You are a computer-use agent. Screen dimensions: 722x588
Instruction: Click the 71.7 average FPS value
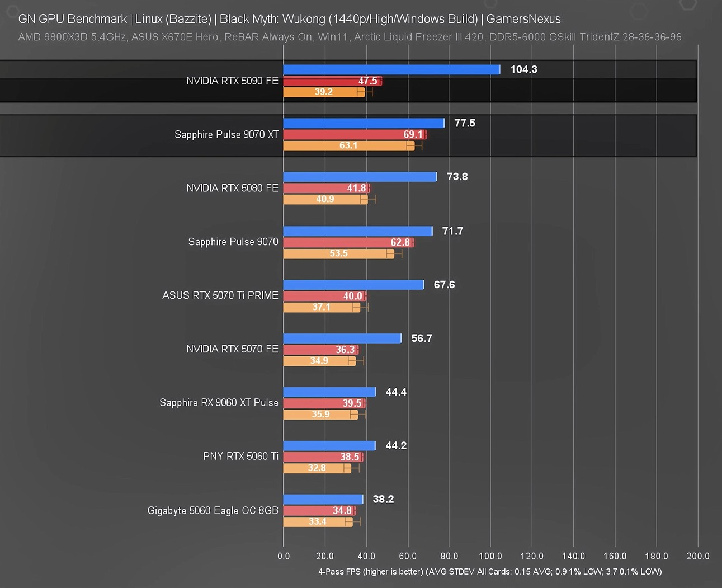[452, 231]
